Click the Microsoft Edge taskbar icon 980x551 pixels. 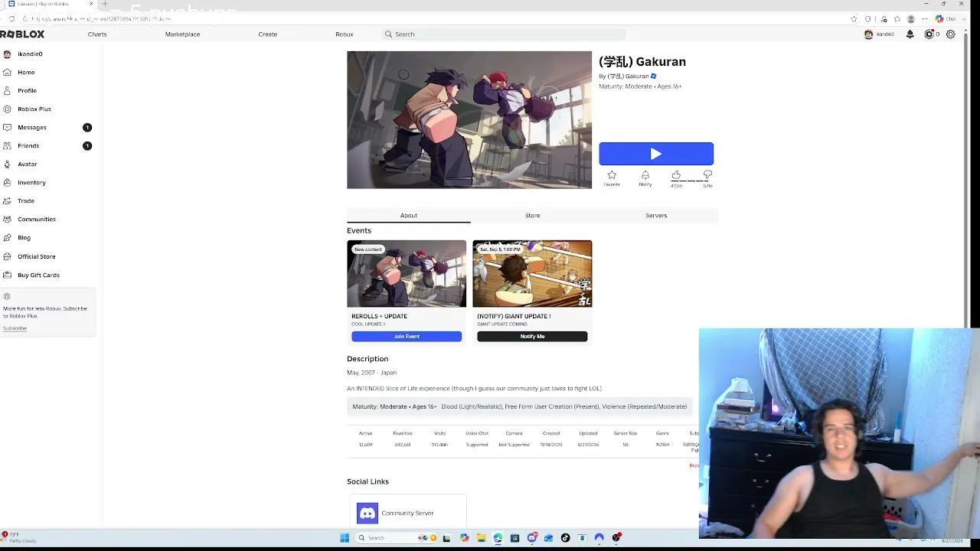[x=498, y=538]
